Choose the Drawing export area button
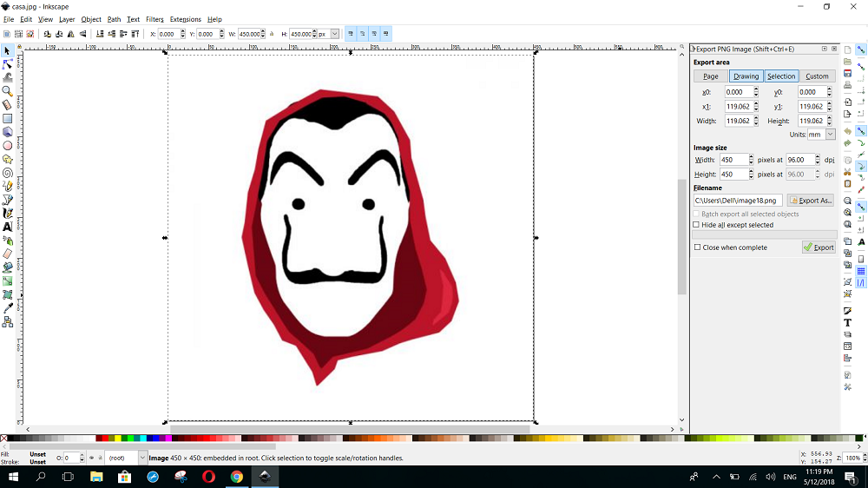Screen dimensions: 868x488 [x=746, y=76]
